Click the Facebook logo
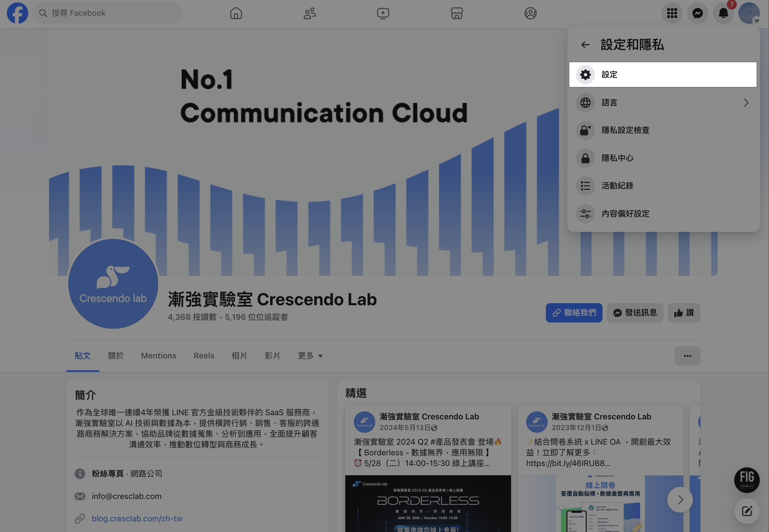The height and width of the screenshot is (532, 769). [x=17, y=13]
